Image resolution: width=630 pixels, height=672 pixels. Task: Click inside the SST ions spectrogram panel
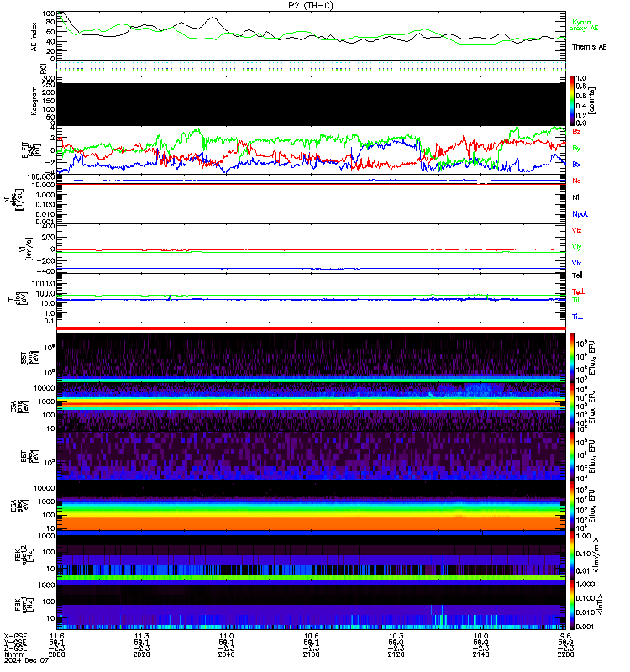[x=311, y=358]
